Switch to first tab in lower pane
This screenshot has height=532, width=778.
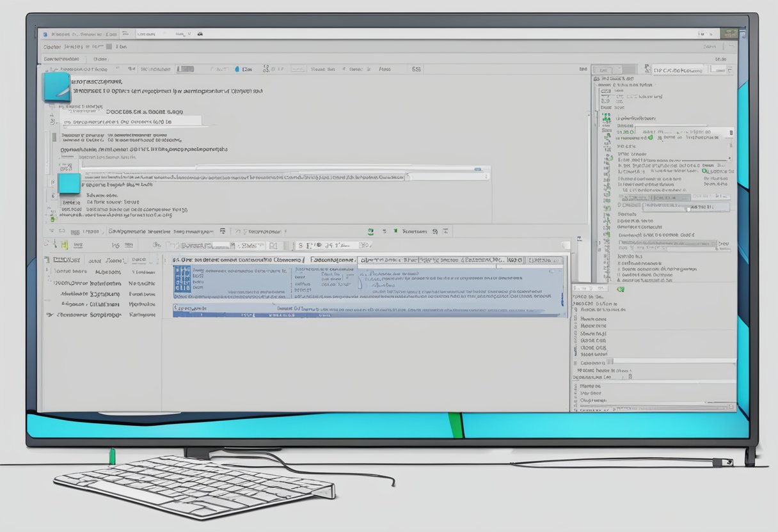tap(66, 260)
